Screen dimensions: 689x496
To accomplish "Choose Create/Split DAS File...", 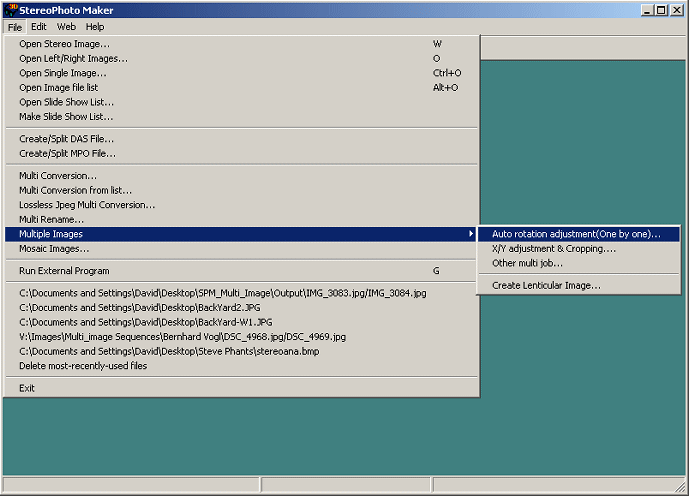I will pos(241,139).
